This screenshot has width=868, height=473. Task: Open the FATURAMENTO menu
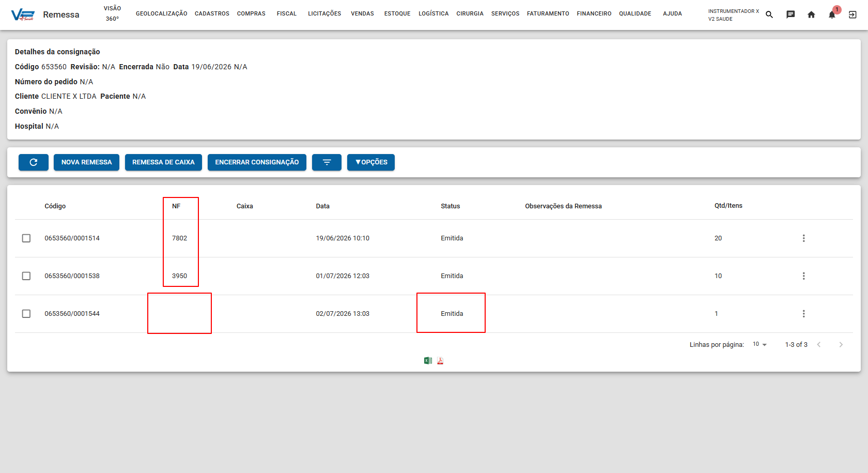tap(548, 14)
